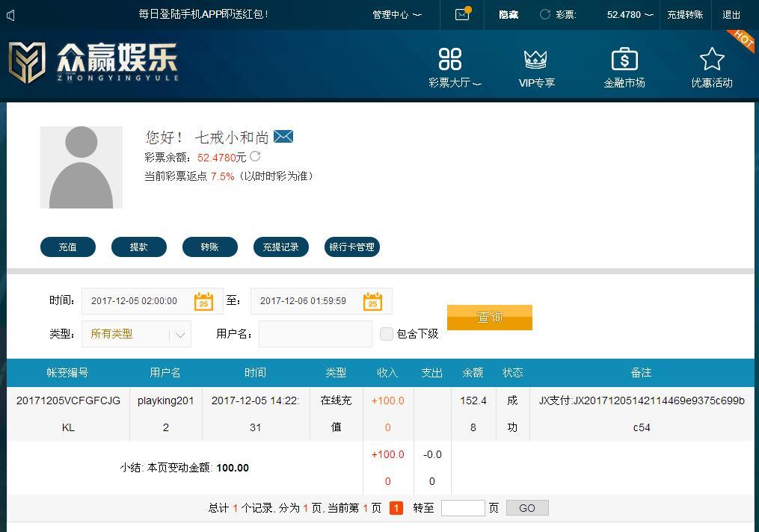
Task: Select page 1 in the pagination
Action: click(x=396, y=508)
